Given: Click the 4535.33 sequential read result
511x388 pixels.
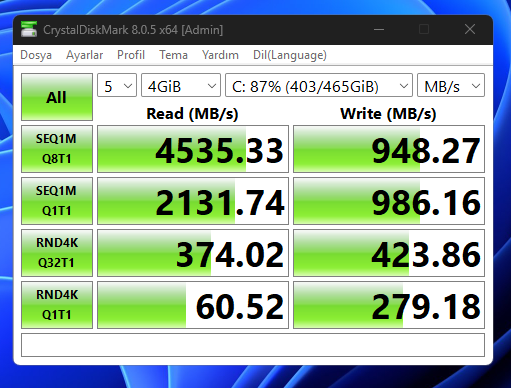Looking at the screenshot, I should (193, 149).
